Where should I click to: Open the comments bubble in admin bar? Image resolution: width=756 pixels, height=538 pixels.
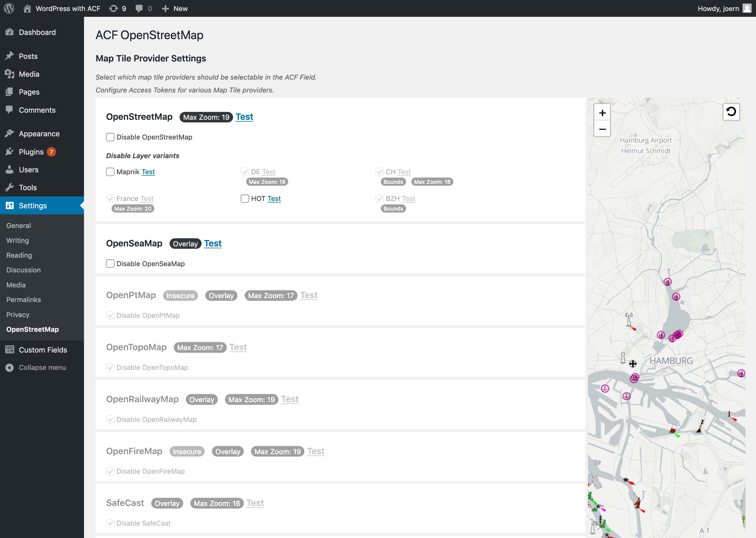pyautogui.click(x=139, y=9)
